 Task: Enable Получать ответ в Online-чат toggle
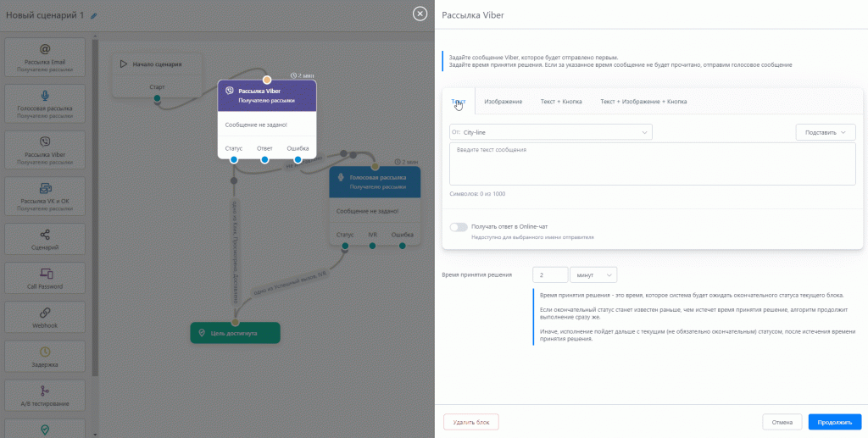tap(459, 227)
